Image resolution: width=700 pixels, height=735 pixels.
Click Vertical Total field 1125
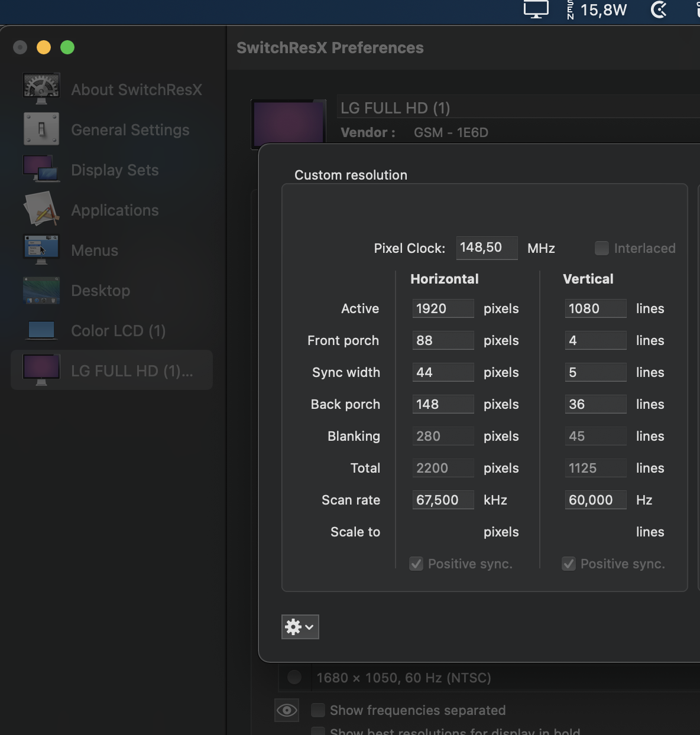coord(596,468)
